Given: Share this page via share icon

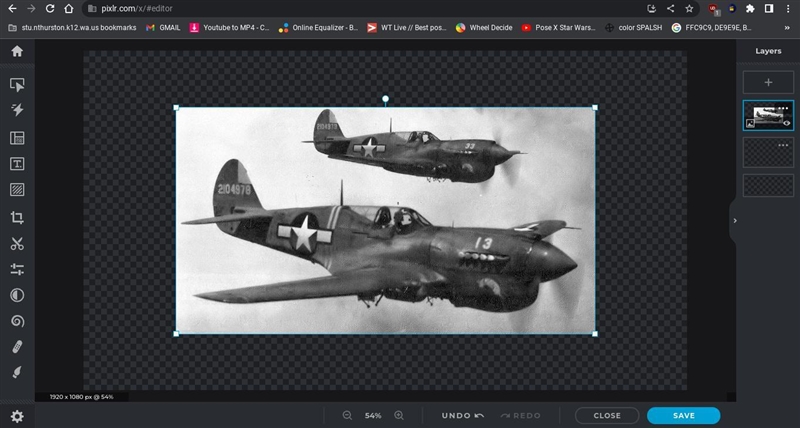Looking at the screenshot, I should pyautogui.click(x=670, y=9).
